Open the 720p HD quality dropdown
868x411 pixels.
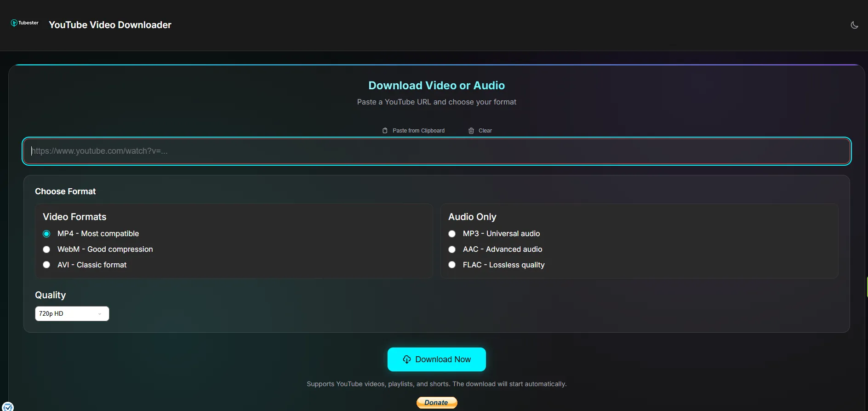pos(72,313)
